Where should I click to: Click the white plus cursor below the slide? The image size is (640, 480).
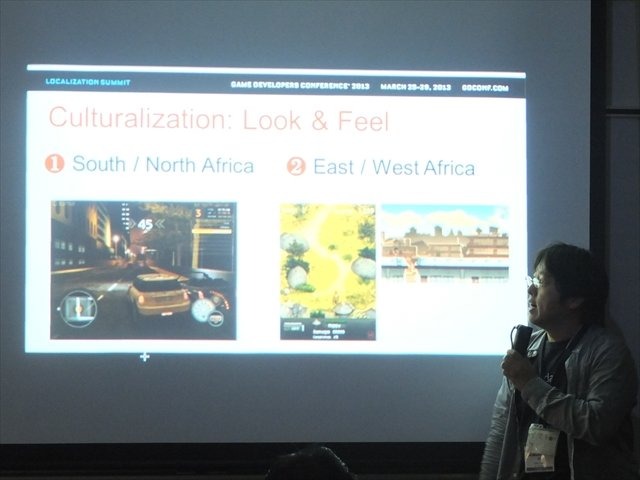144,357
